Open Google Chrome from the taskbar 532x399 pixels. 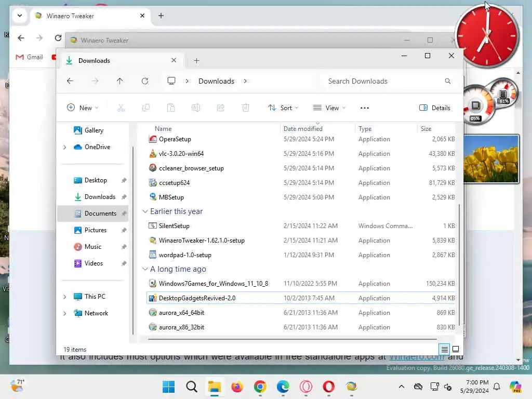[x=260, y=387]
